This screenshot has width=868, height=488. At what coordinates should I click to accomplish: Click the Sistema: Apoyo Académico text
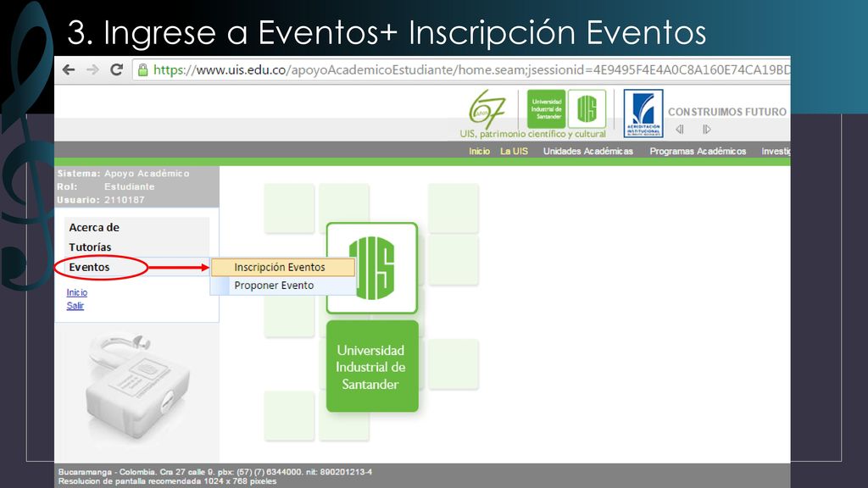[123, 173]
